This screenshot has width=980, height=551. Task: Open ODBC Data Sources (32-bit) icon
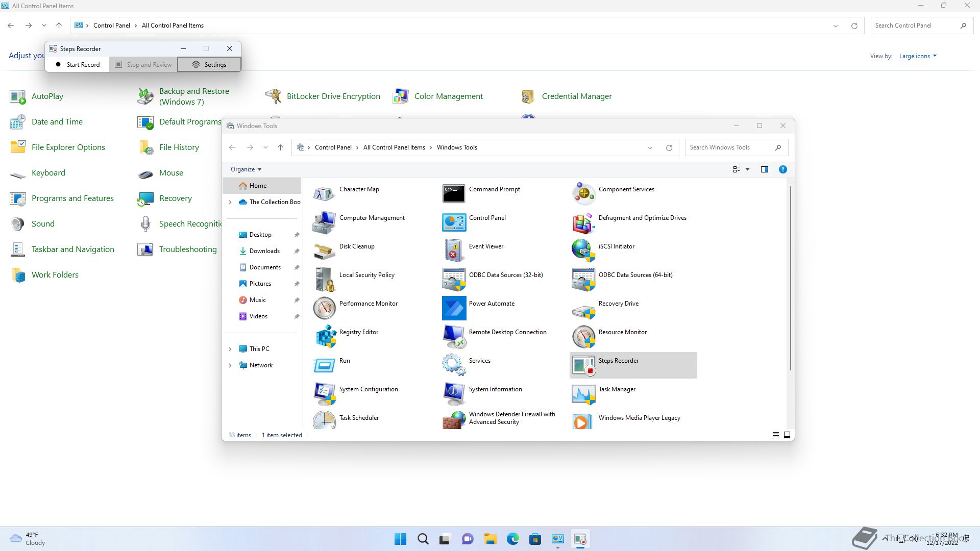454,279
